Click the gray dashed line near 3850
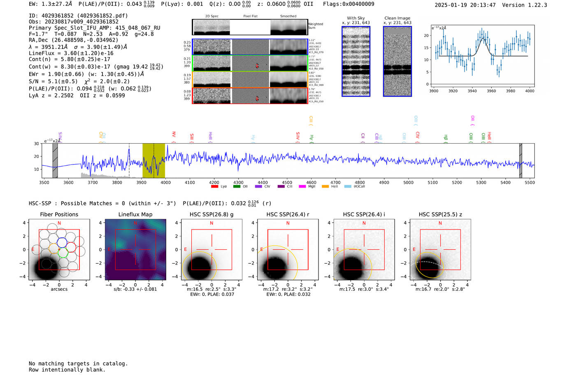This screenshot has height=392, width=576. [x=129, y=160]
